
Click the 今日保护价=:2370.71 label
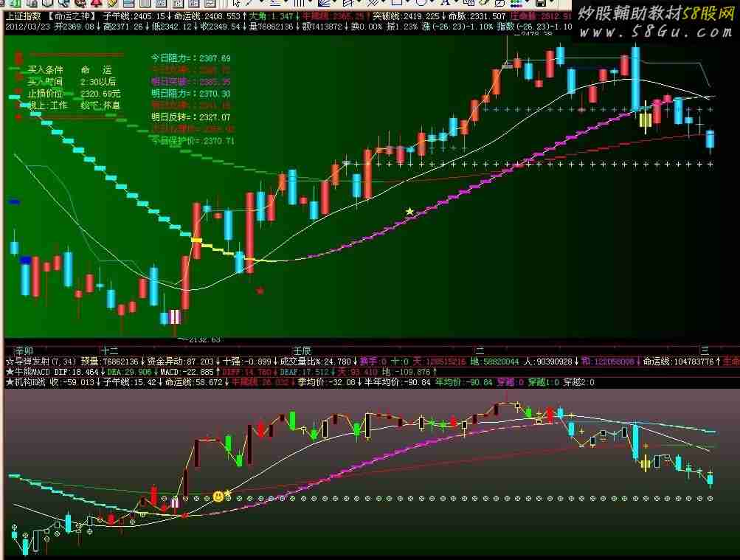[x=193, y=141]
